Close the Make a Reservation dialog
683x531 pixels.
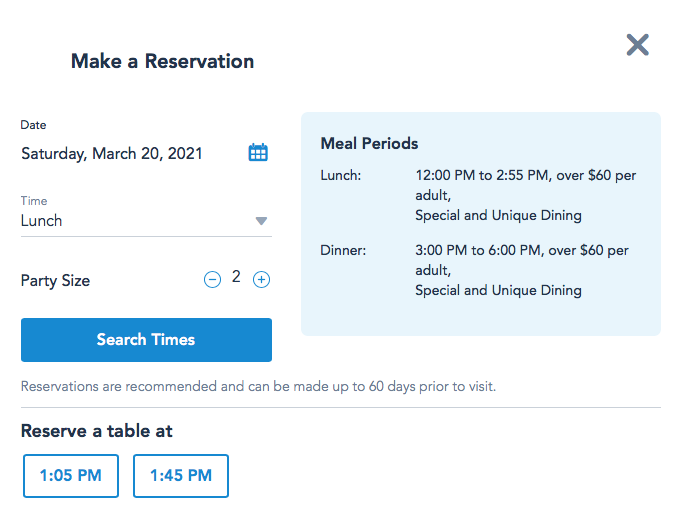pos(637,44)
